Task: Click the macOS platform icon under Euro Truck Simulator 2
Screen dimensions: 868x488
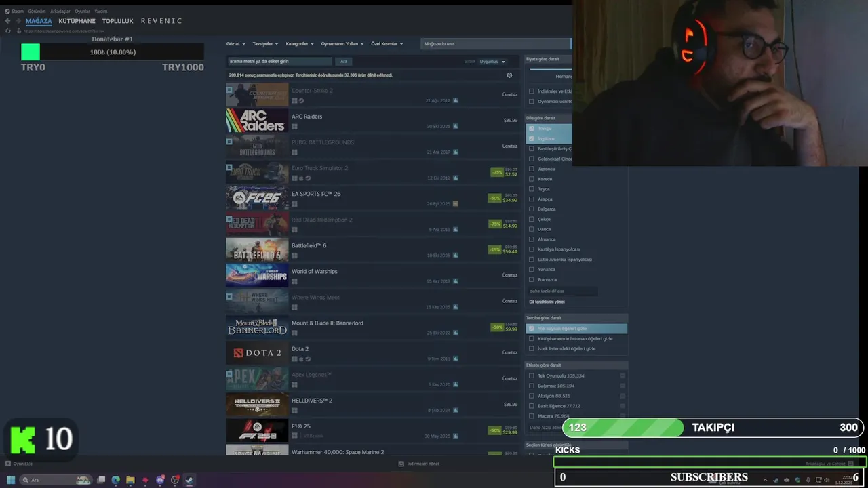Action: (x=301, y=178)
